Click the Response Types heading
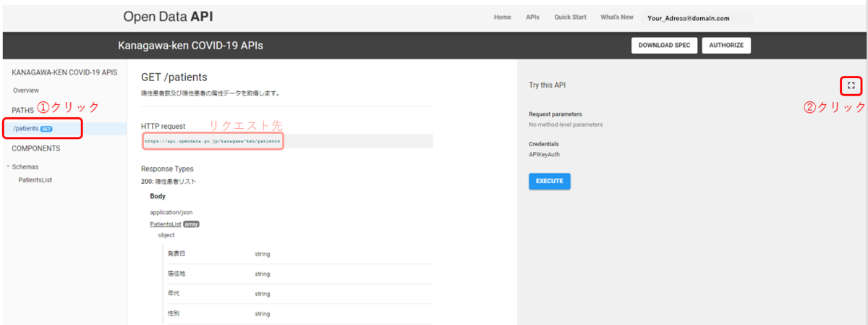This screenshot has width=868, height=325. (167, 169)
